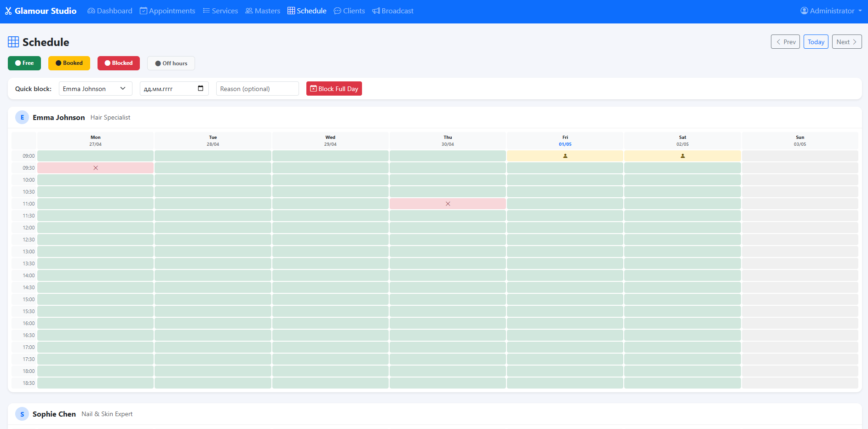Select the free Monday 18:30 slot
The width and height of the screenshot is (868, 429).
coord(96,383)
